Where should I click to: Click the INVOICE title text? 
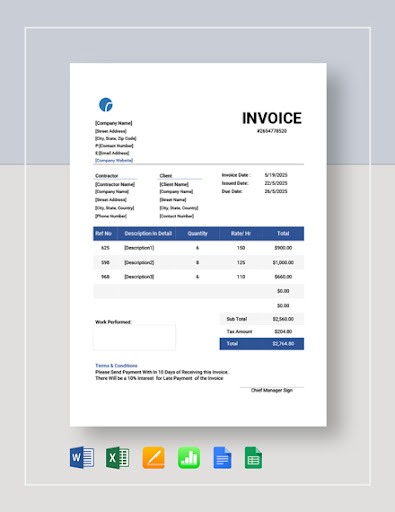[272, 118]
